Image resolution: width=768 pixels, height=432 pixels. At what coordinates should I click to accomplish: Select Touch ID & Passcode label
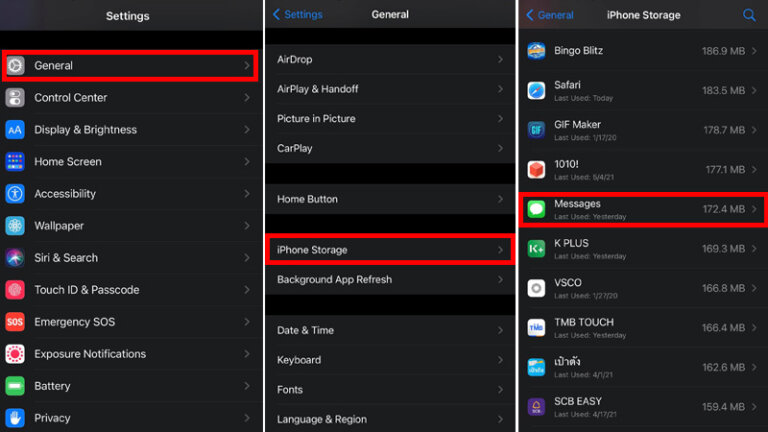coord(87,289)
